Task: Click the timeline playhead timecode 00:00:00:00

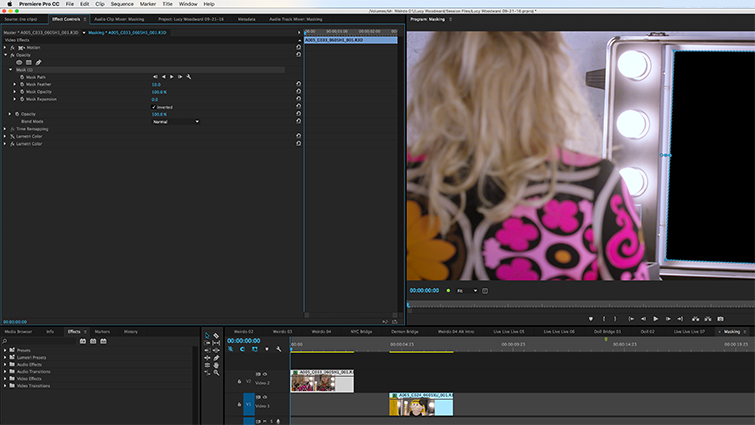Action: point(244,341)
